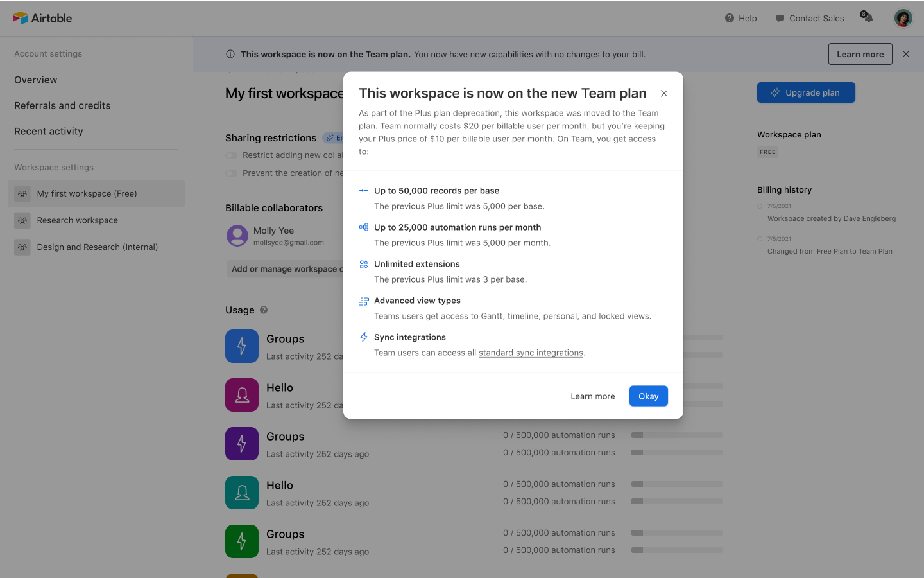Enable the Restrict adding new collaborators toggle
The width and height of the screenshot is (924, 578).
coord(231,155)
